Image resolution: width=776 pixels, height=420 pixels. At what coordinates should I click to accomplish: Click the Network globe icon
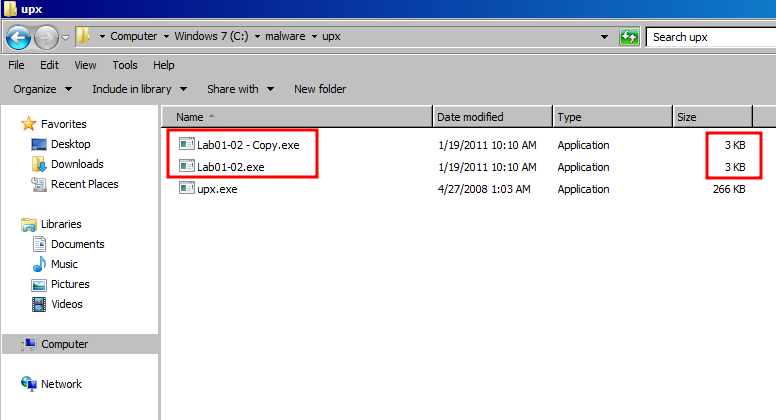(x=29, y=384)
